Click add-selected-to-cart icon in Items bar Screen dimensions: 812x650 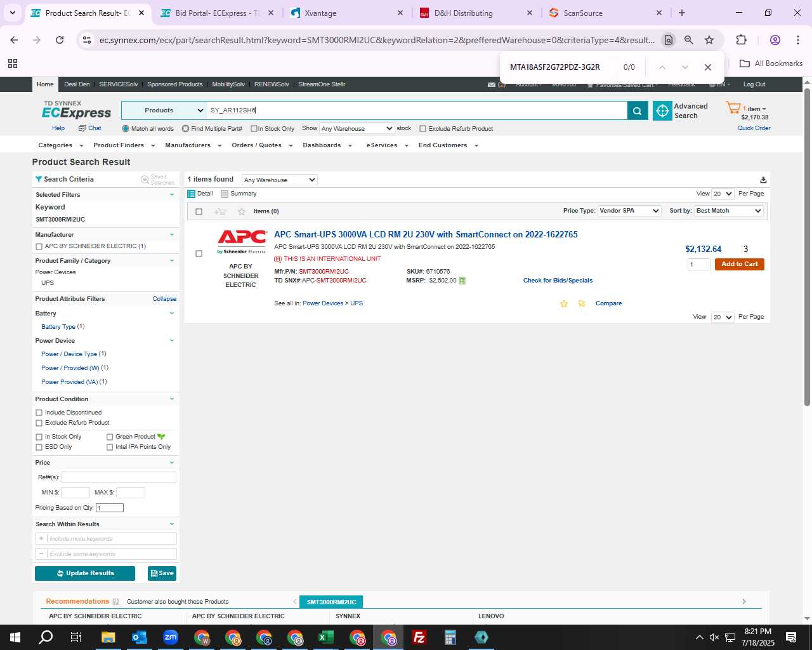point(220,211)
